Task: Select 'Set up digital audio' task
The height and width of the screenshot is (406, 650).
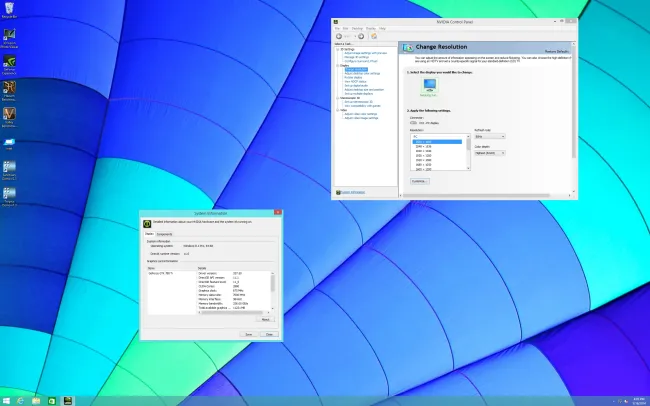Action: (356, 85)
